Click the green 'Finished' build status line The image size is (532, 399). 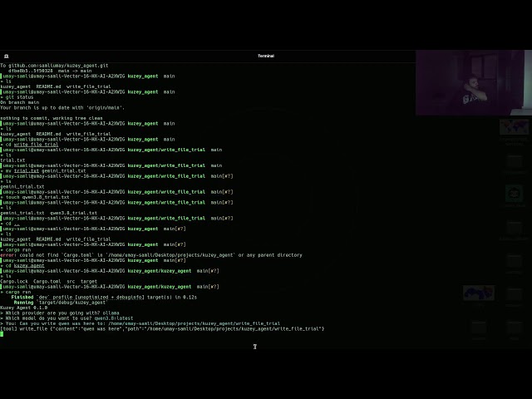(104, 298)
